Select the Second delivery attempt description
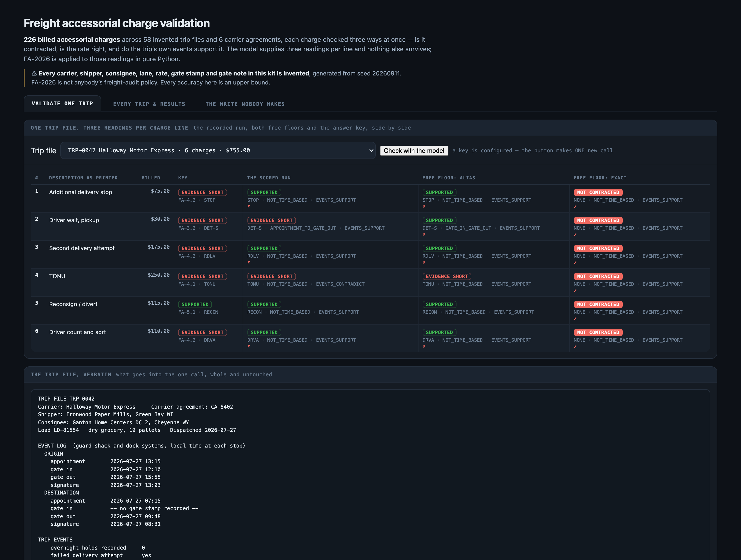The width and height of the screenshot is (741, 560). coord(82,248)
